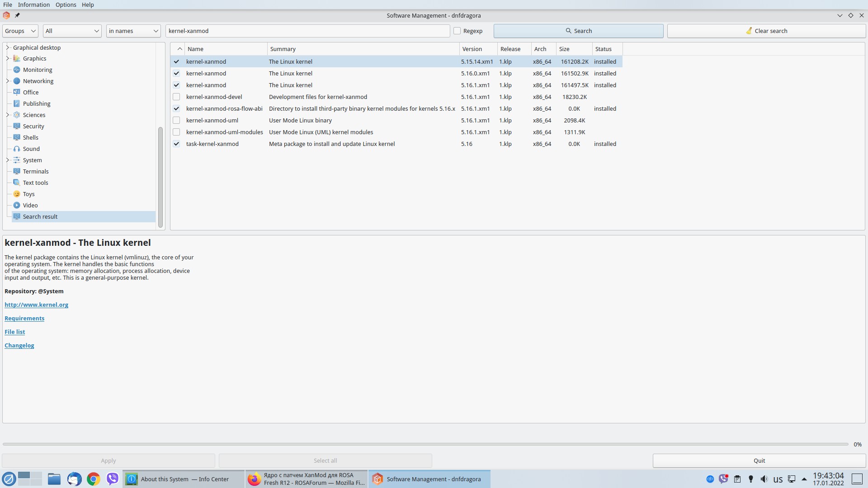The height and width of the screenshot is (488, 868).
Task: Click the Video play icon
Action: [17, 206]
